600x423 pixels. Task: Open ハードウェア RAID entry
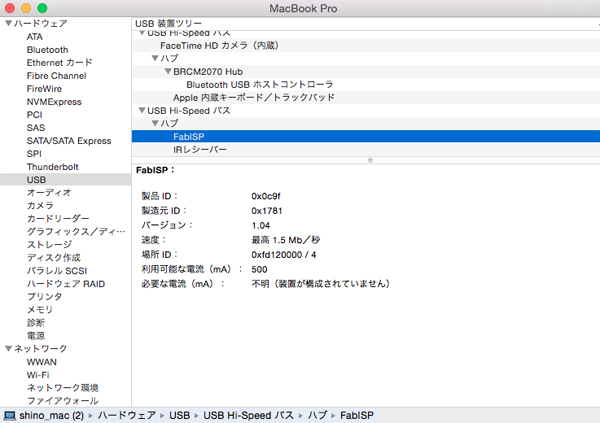66,284
